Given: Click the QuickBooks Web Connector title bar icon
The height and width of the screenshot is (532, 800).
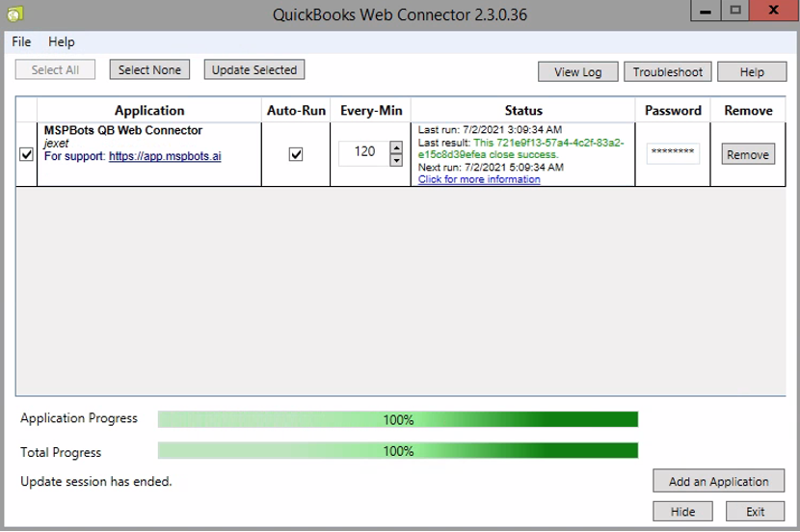Looking at the screenshot, I should click(x=14, y=13).
